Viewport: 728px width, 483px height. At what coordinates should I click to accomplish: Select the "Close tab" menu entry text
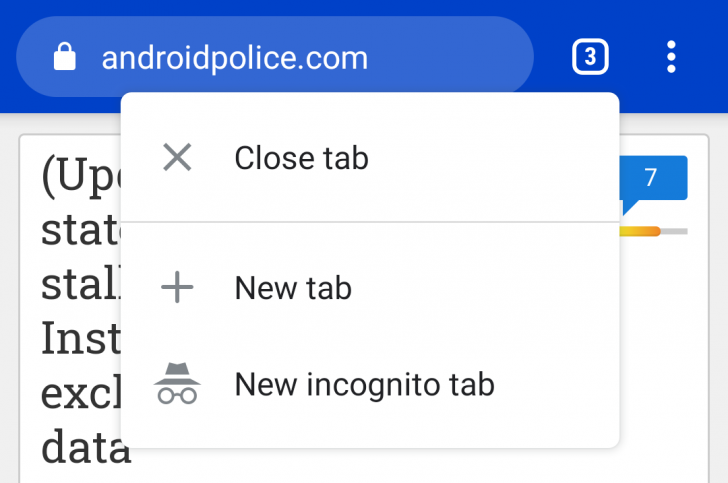301,157
